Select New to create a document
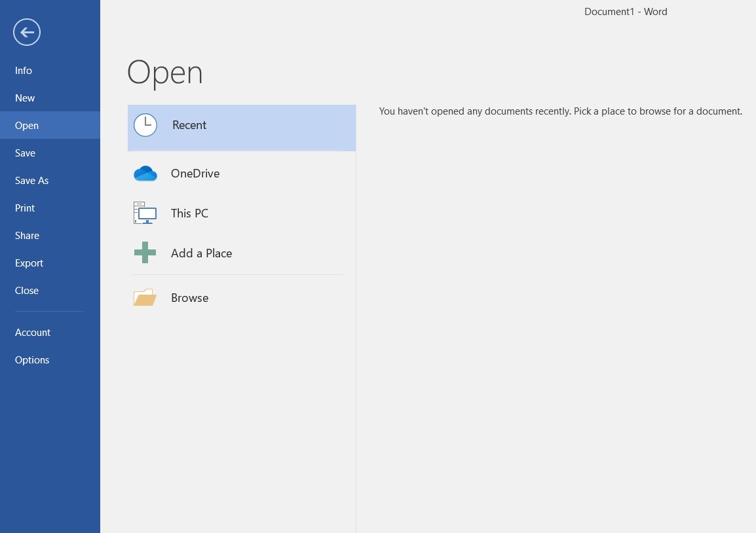The height and width of the screenshot is (533, 756). point(25,98)
